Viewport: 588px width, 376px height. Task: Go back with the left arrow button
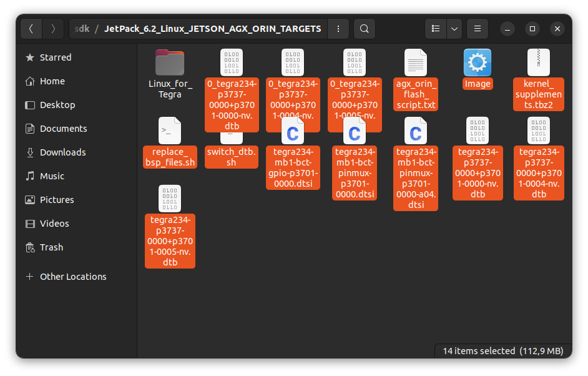click(x=31, y=29)
